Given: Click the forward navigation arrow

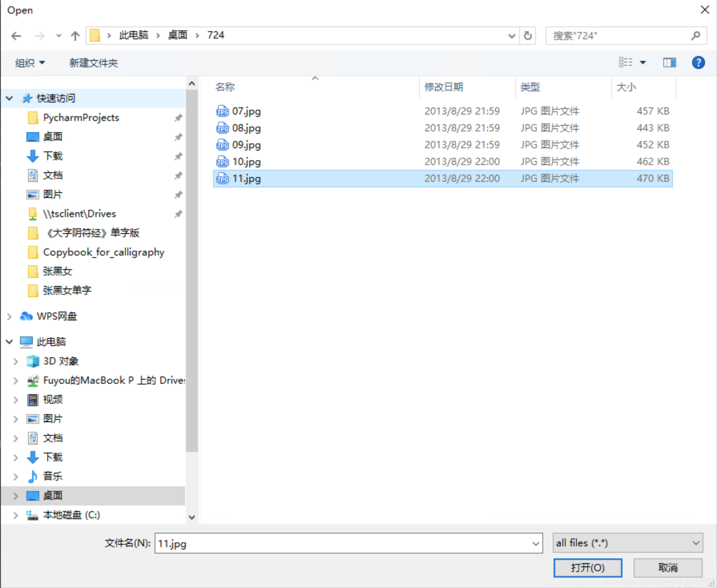Looking at the screenshot, I should click(40, 36).
